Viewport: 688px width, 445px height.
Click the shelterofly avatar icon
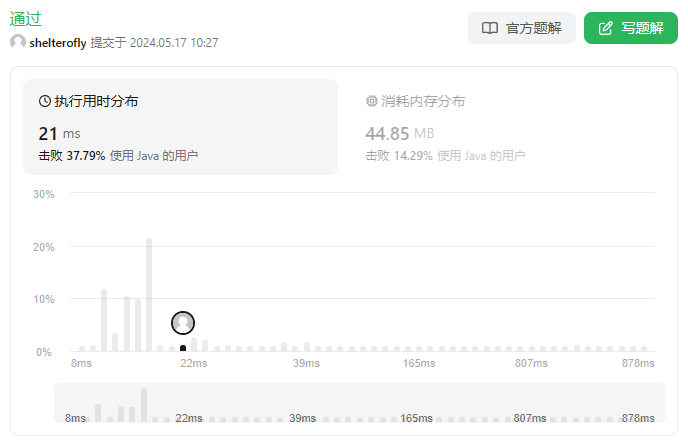(x=18, y=42)
